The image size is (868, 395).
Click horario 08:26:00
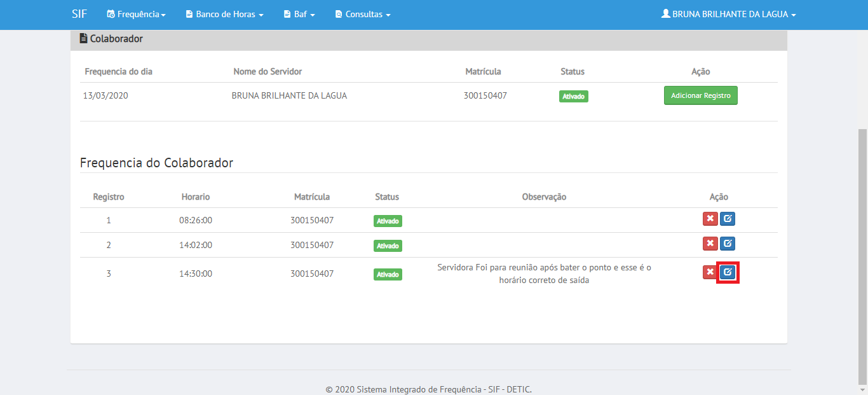coord(196,221)
